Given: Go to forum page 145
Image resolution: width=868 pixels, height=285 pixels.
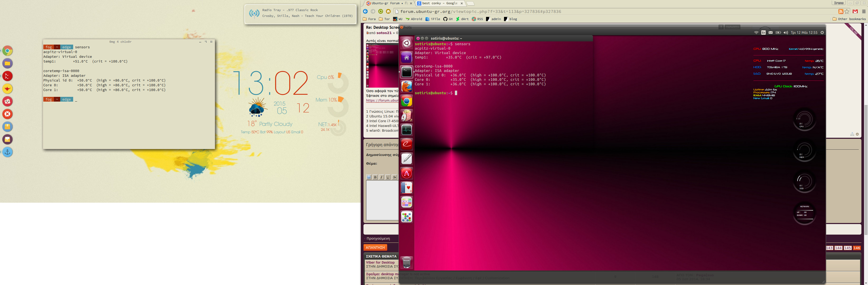Looking at the screenshot, I should [847, 248].
